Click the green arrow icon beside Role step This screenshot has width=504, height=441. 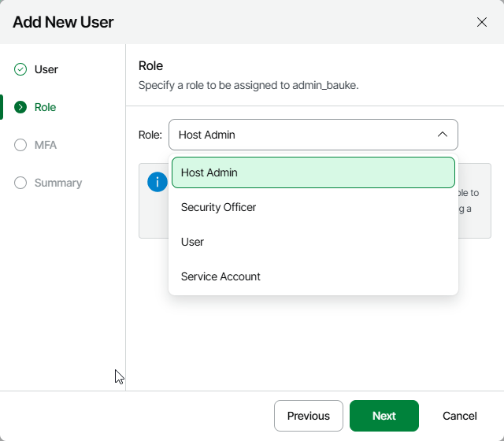coord(20,107)
